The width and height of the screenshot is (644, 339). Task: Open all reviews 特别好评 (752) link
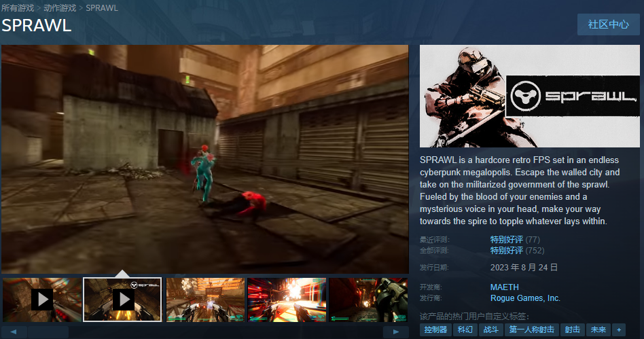coord(517,250)
